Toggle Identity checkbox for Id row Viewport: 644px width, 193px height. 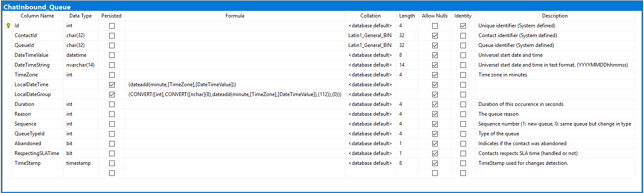(463, 26)
